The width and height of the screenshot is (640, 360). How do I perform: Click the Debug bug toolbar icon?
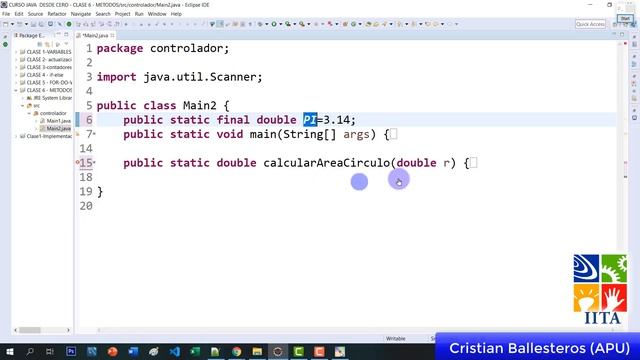tap(260, 24)
